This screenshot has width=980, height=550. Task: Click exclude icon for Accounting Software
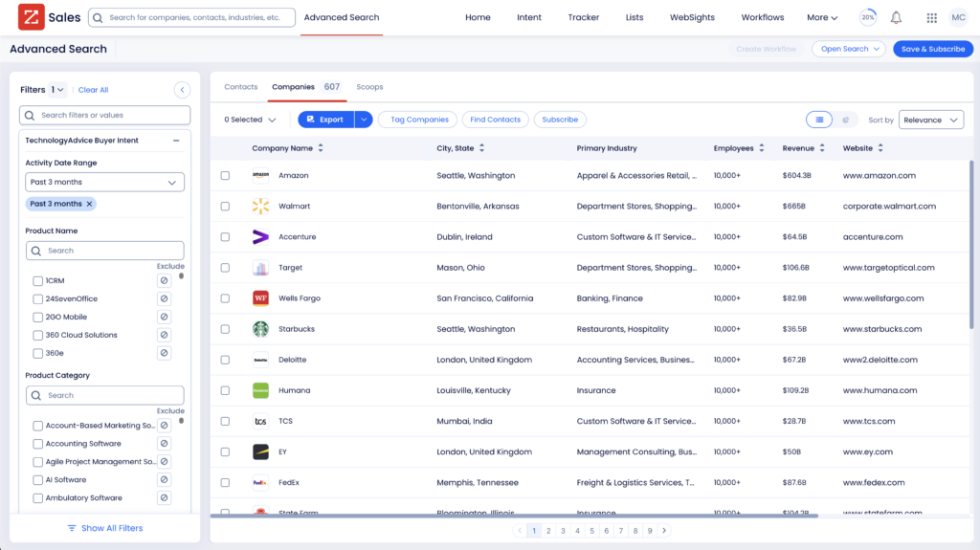click(x=164, y=444)
